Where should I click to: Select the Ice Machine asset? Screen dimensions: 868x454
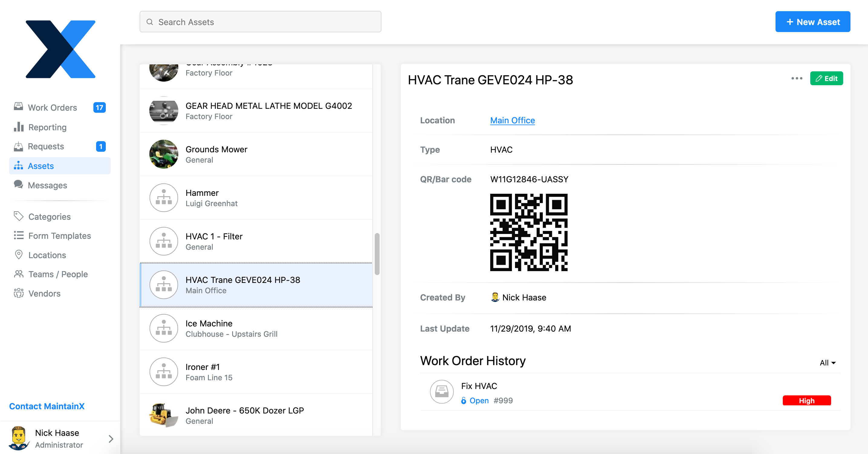tap(256, 328)
